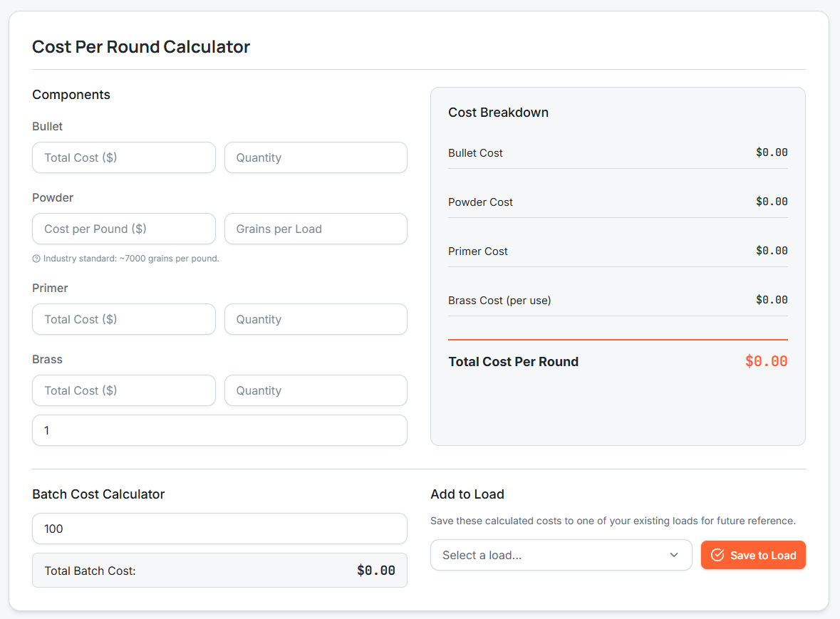Click the checkmark icon in Save to Load

click(x=717, y=555)
